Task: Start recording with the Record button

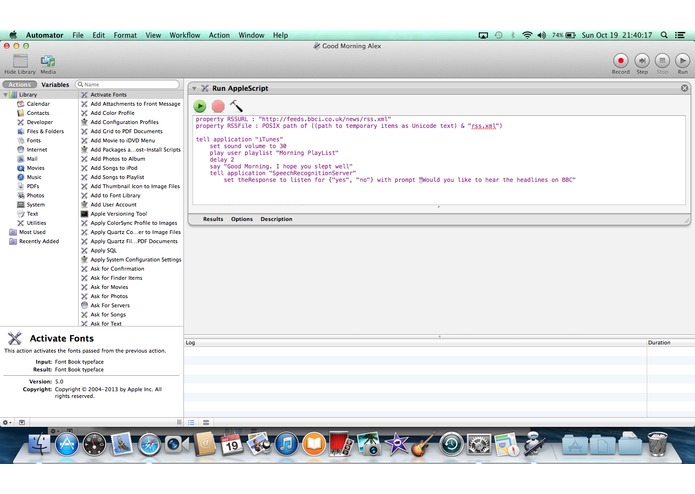Action: pos(621,64)
